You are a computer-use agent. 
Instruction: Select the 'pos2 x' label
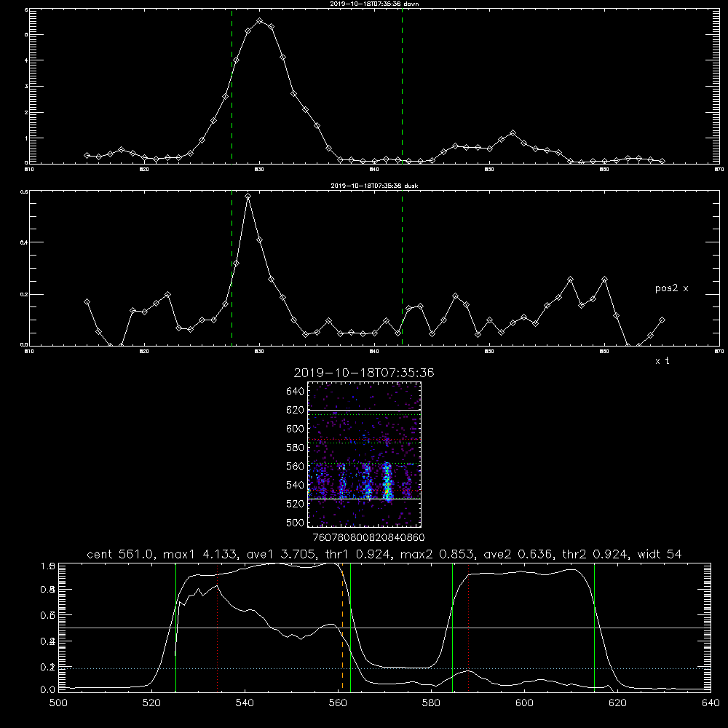671,288
